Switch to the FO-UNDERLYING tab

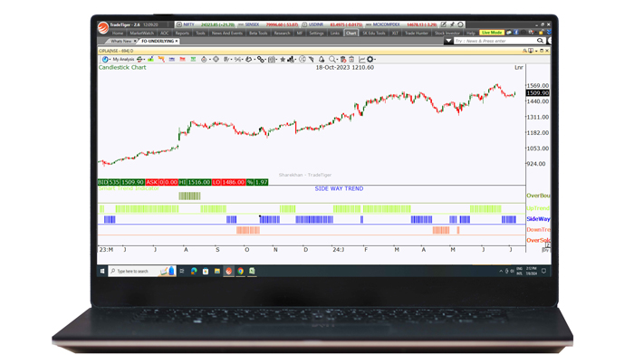pyautogui.click(x=158, y=42)
